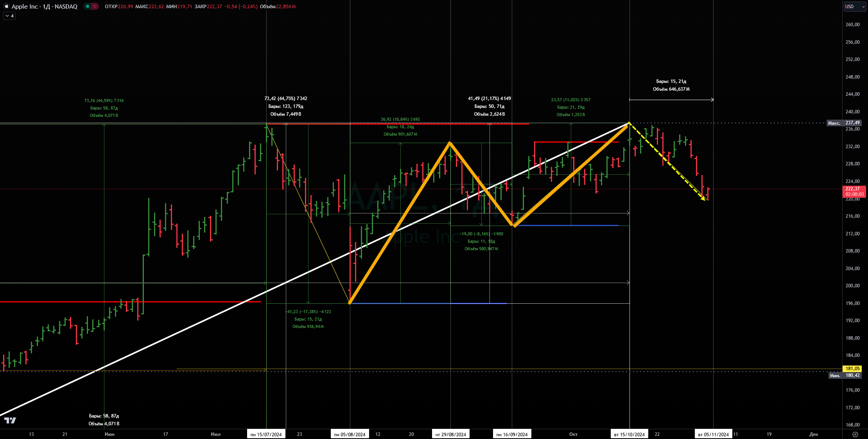This screenshot has width=868, height=439.
Task: Click the Объём 7,449 B label
Action: [286, 114]
